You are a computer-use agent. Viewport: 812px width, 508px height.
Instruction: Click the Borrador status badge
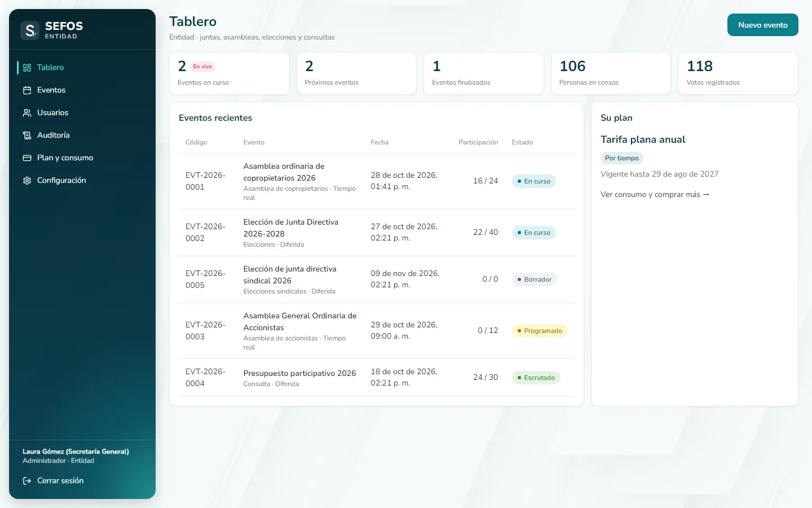click(x=534, y=279)
